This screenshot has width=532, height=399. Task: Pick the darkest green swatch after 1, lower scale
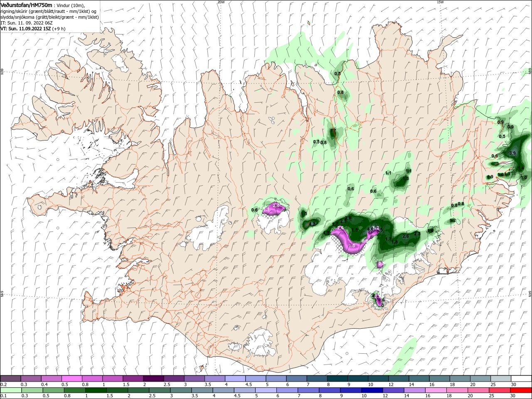point(96,390)
